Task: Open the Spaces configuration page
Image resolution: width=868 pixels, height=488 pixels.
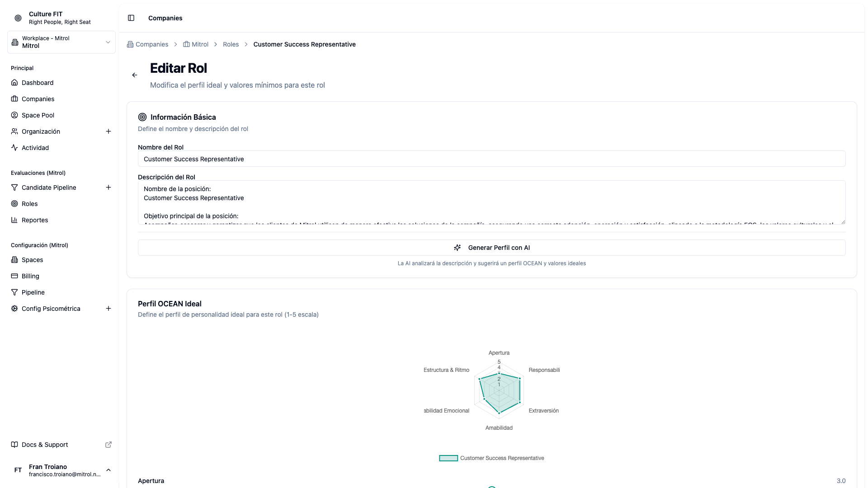Action: [x=33, y=260]
